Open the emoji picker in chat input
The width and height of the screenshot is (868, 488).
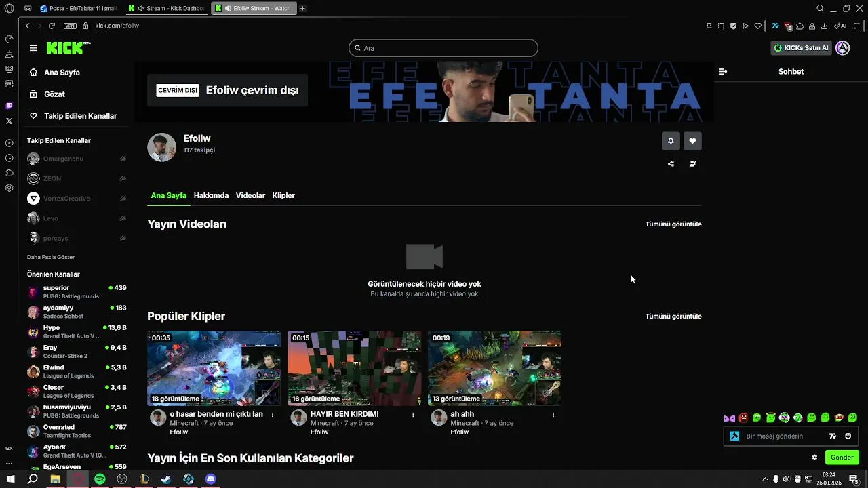[x=848, y=436]
